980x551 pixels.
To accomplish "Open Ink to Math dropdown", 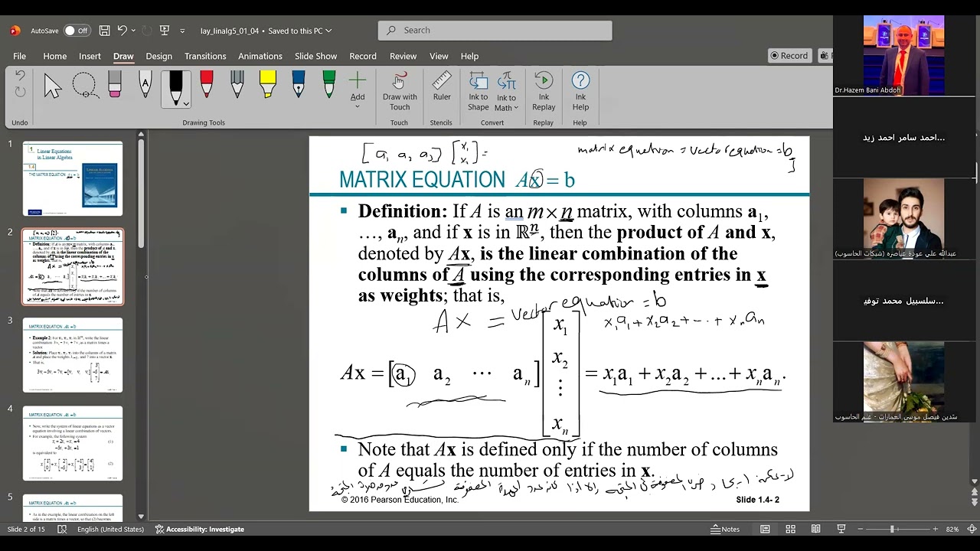I will coord(507,92).
